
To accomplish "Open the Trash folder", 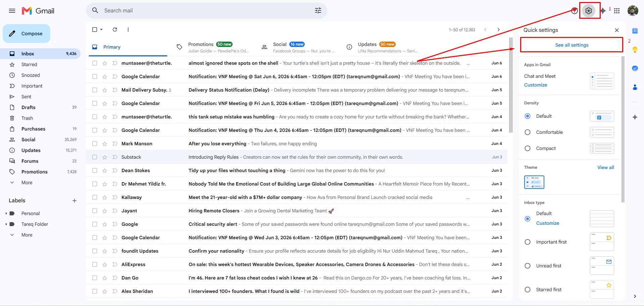I will point(27,118).
